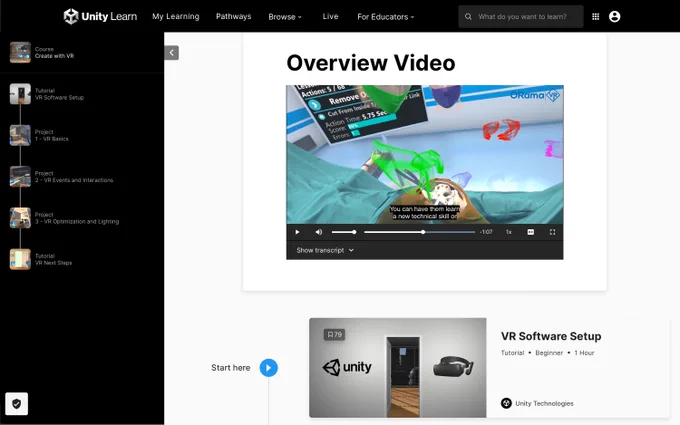The image size is (680, 425).
Task: Click the video frame area
Action: [x=425, y=155]
